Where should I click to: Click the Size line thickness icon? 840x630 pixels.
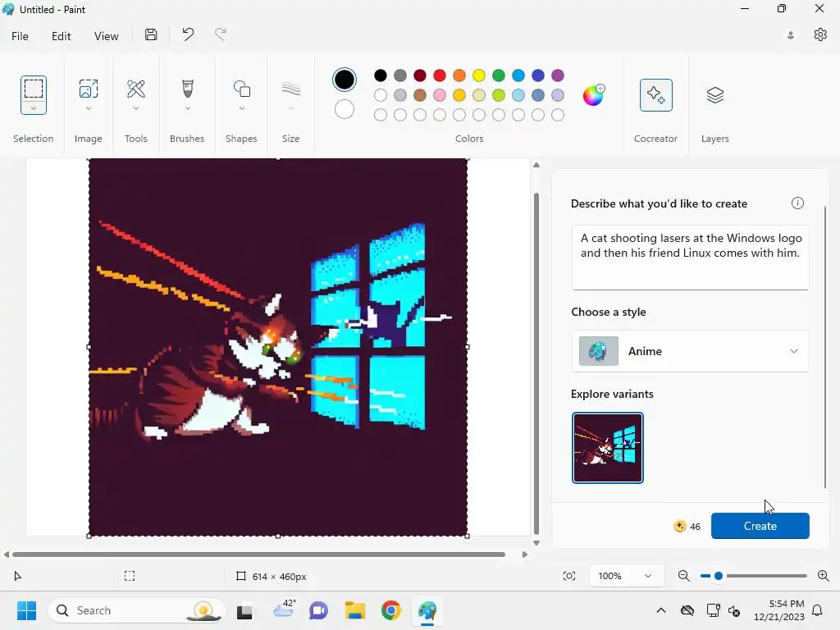point(291,89)
